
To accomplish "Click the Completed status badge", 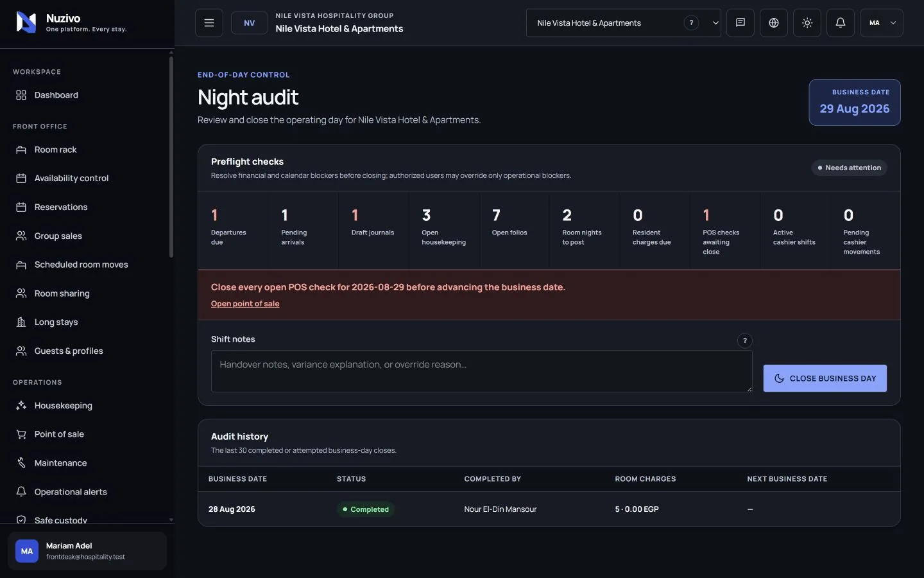I will click(x=366, y=509).
